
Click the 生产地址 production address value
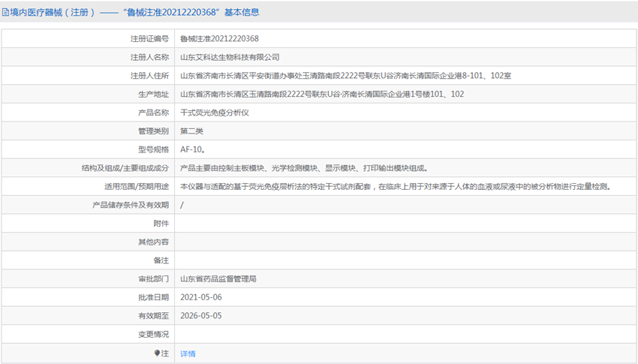pos(322,94)
